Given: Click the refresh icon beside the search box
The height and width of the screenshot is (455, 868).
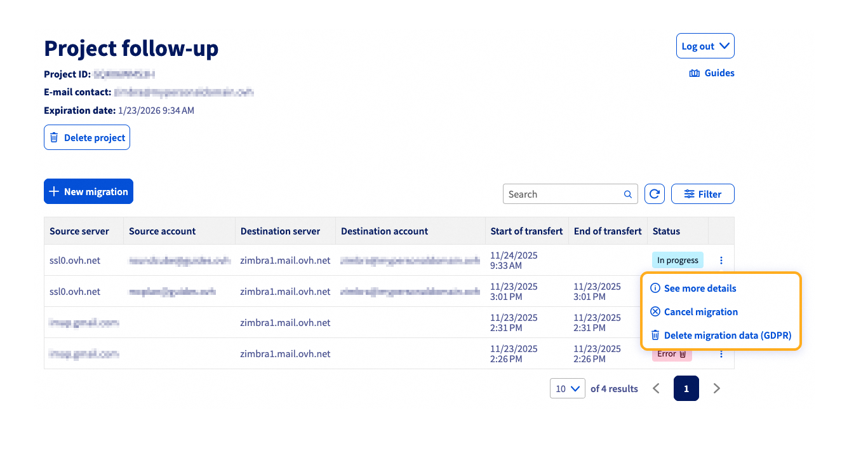Looking at the screenshot, I should coord(655,194).
